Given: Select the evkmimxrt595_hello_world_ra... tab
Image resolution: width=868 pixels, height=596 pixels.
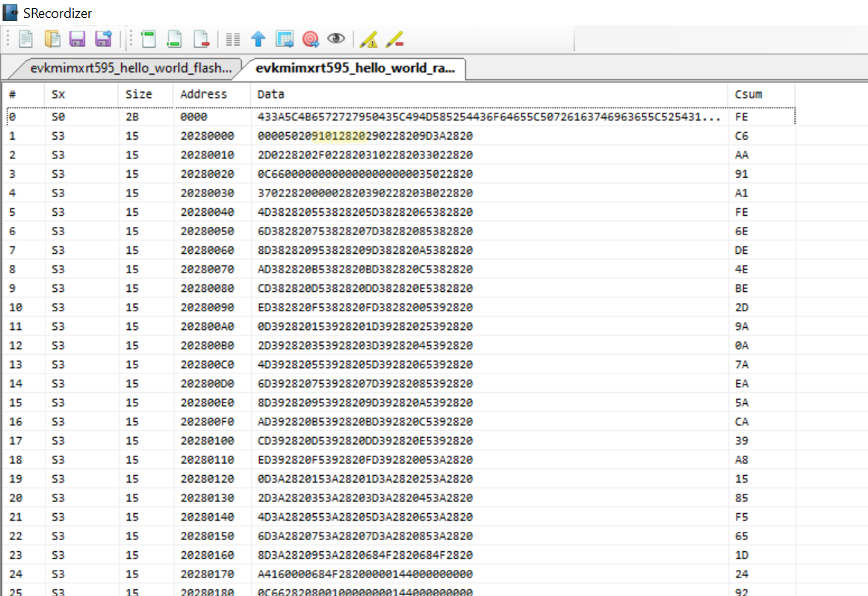Looking at the screenshot, I should coord(355,68).
